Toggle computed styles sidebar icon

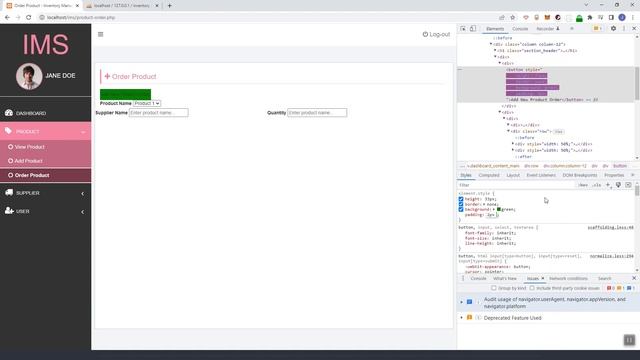[x=628, y=185]
